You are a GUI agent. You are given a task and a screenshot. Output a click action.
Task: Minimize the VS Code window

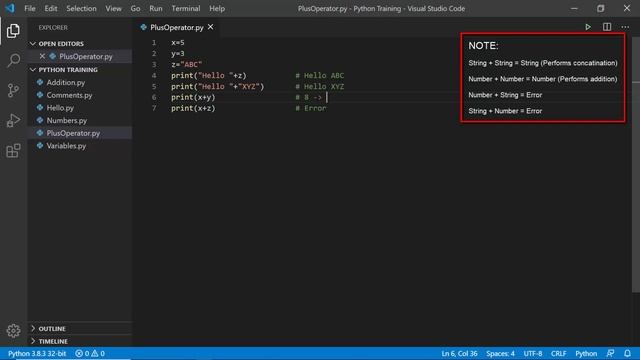574,8
